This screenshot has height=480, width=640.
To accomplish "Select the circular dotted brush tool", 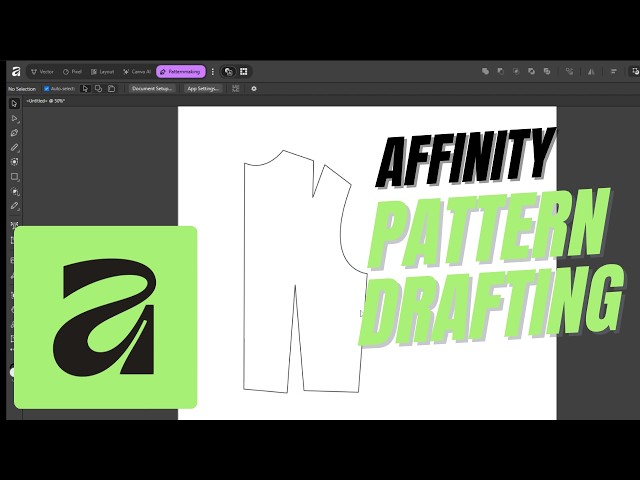I will 15,162.
